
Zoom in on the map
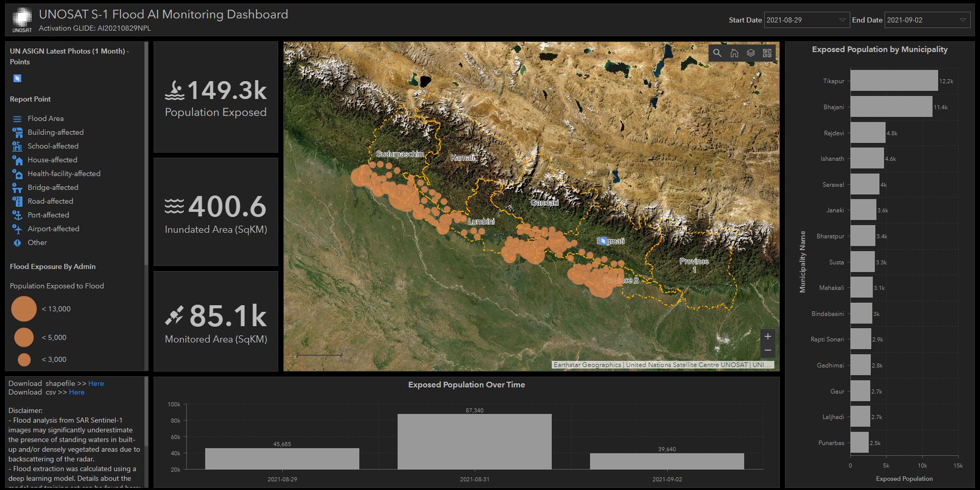point(768,336)
